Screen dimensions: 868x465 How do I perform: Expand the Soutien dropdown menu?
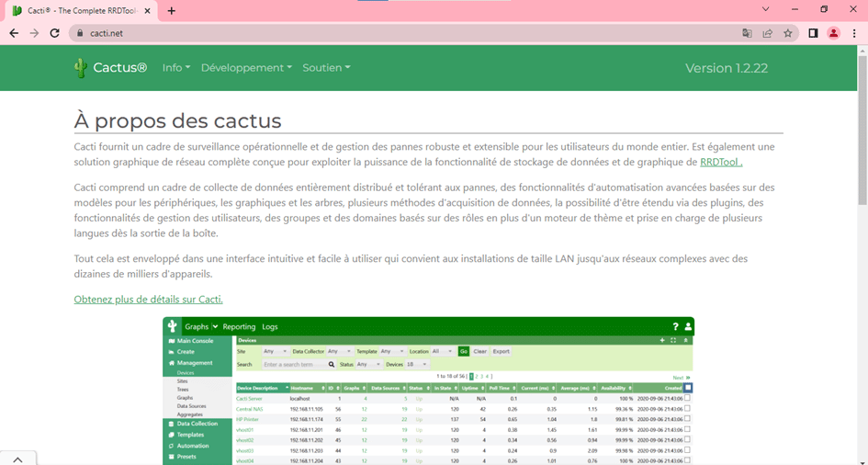[x=326, y=67]
